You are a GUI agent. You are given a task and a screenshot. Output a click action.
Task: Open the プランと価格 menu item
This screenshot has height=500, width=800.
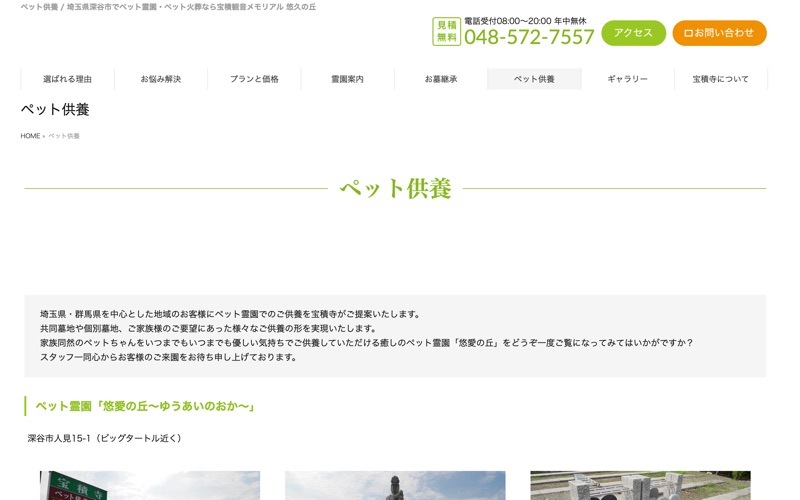(254, 79)
